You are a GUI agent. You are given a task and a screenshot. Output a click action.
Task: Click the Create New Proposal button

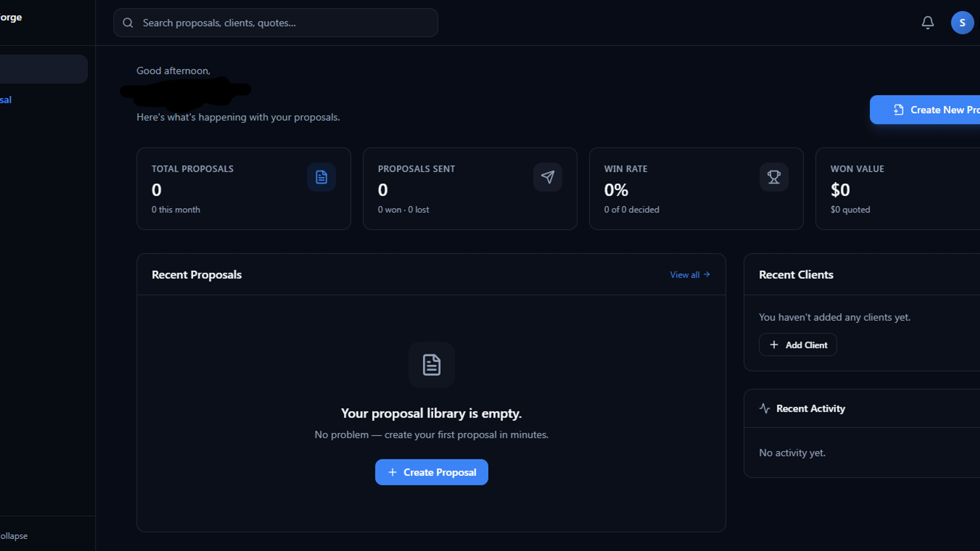(925, 110)
